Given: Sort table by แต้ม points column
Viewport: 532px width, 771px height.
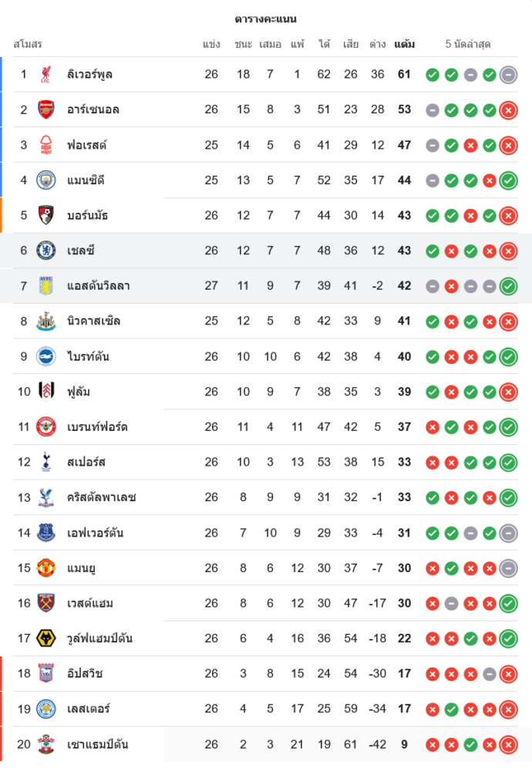Looking at the screenshot, I should (404, 44).
